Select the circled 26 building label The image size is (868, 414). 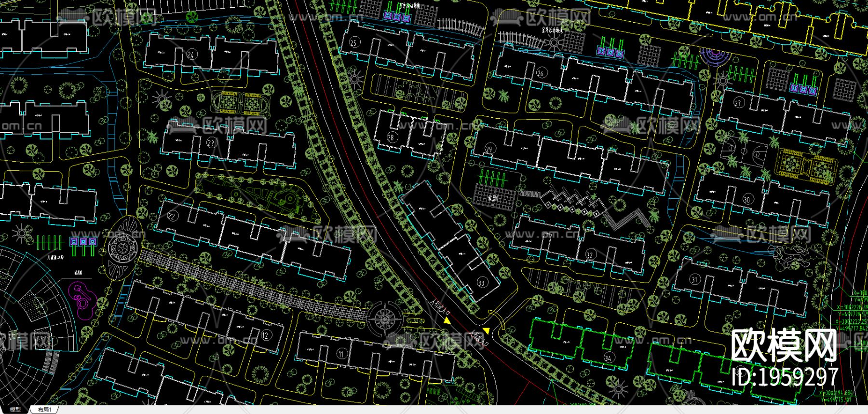coord(541,73)
